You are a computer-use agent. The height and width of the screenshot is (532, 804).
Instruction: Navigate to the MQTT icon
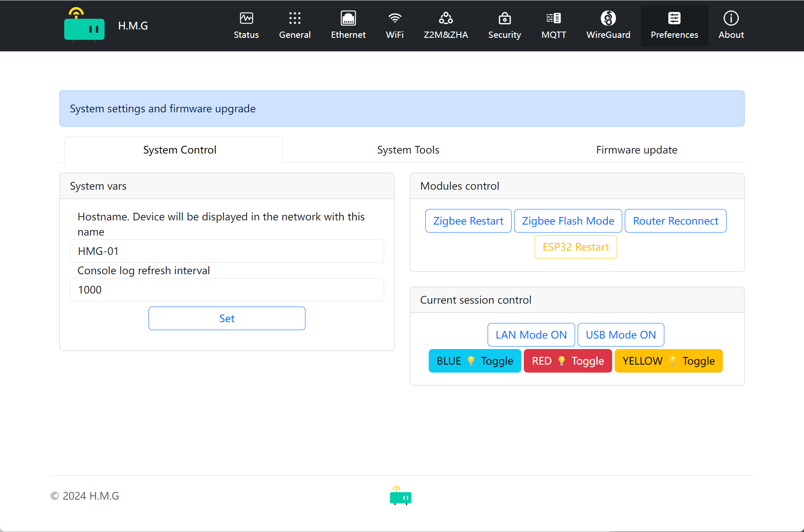pyautogui.click(x=553, y=19)
